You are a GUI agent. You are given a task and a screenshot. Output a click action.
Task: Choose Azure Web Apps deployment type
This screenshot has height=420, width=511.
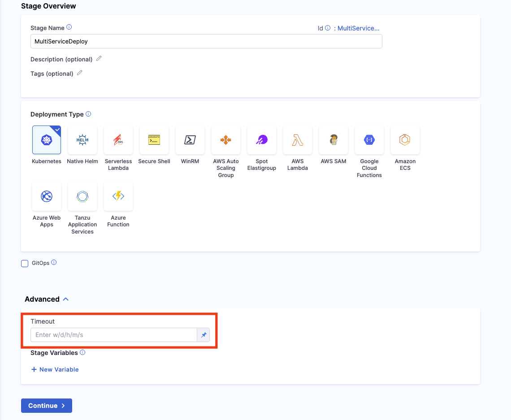(47, 196)
